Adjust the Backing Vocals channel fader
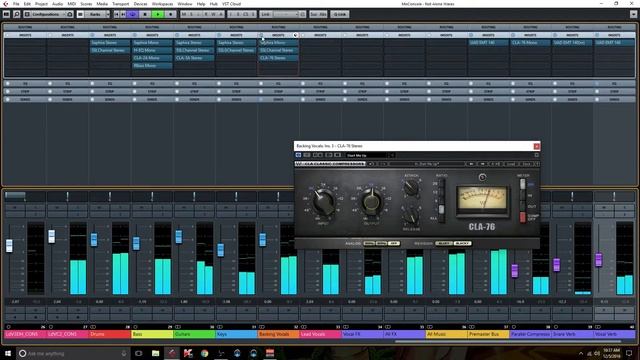640x360 pixels. [262, 240]
